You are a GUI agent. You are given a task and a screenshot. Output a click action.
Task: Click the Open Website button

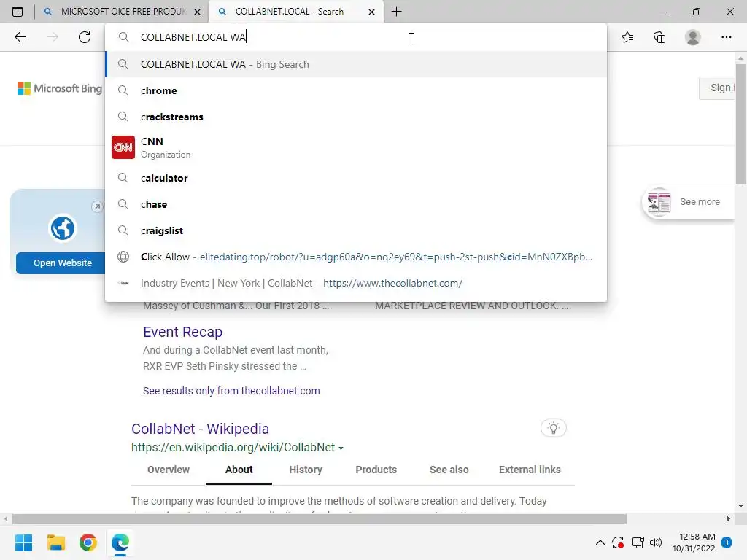coord(62,262)
